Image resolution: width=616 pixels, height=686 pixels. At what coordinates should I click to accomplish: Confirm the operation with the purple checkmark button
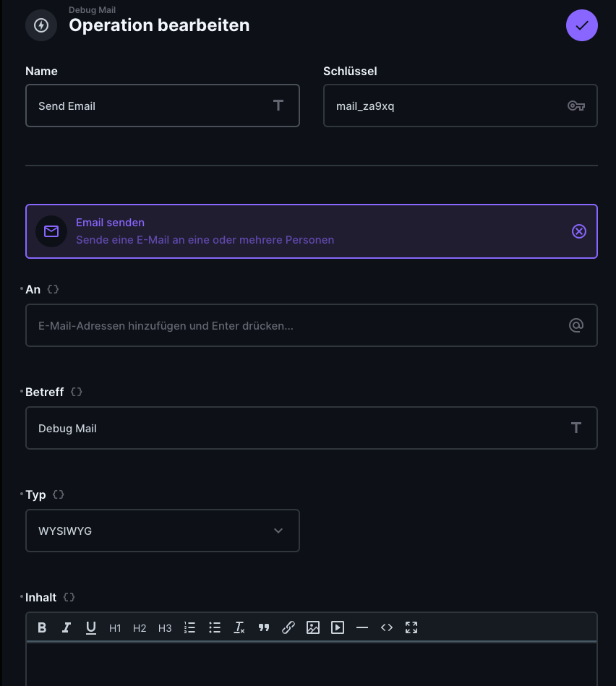coord(581,25)
